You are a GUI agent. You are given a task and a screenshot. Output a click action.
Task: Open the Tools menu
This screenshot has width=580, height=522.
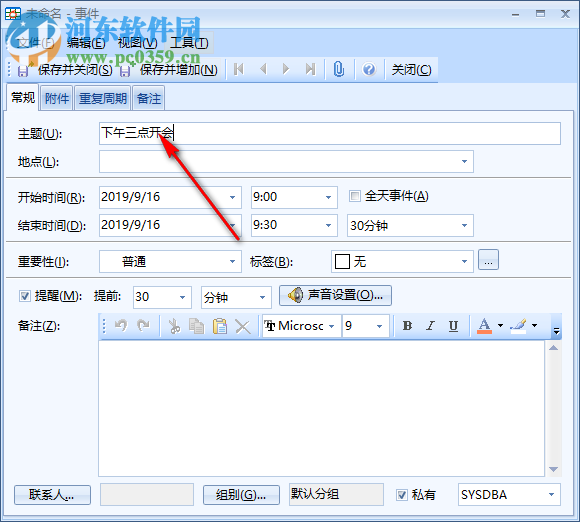click(x=189, y=43)
